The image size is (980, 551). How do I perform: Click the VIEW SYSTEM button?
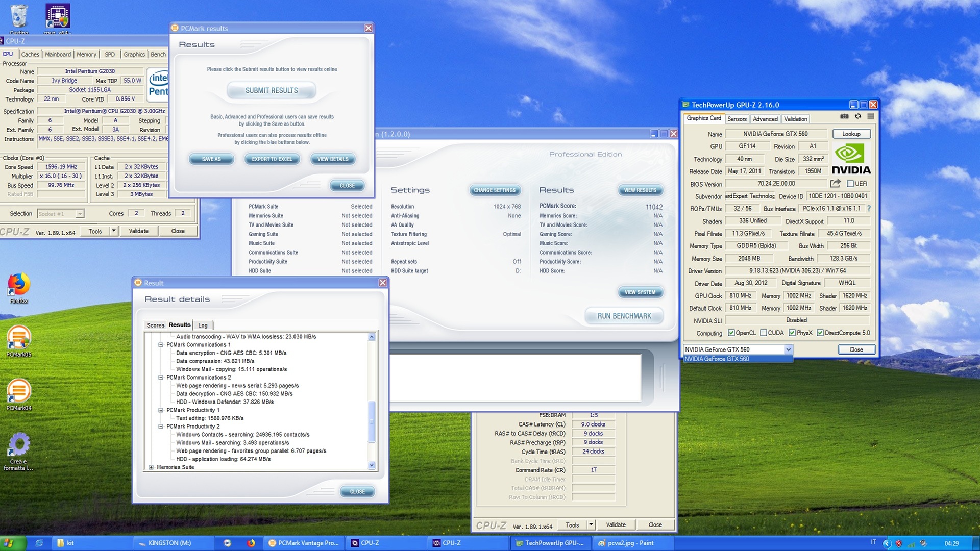[x=640, y=292]
